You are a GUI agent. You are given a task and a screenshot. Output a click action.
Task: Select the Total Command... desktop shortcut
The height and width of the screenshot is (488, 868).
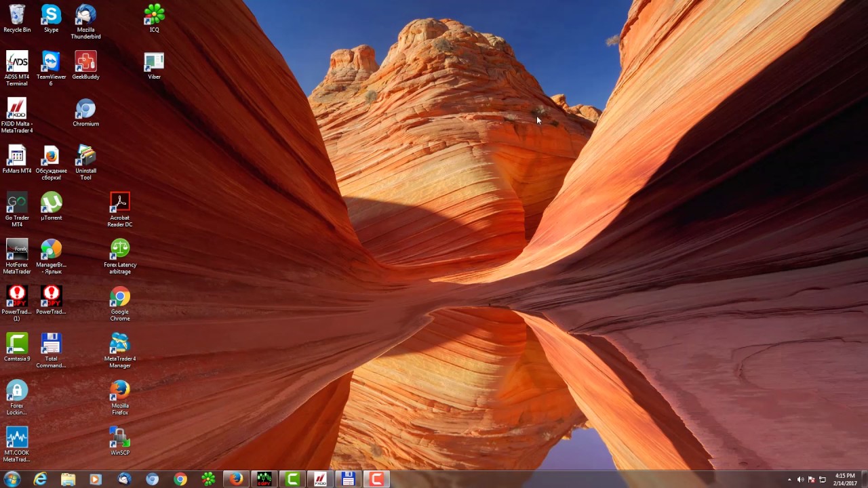tap(51, 350)
